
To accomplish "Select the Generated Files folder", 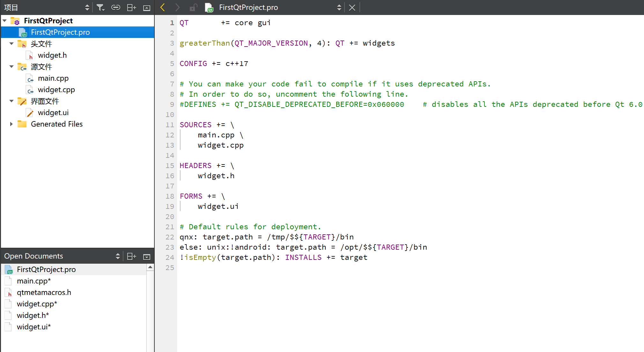I will [x=57, y=124].
